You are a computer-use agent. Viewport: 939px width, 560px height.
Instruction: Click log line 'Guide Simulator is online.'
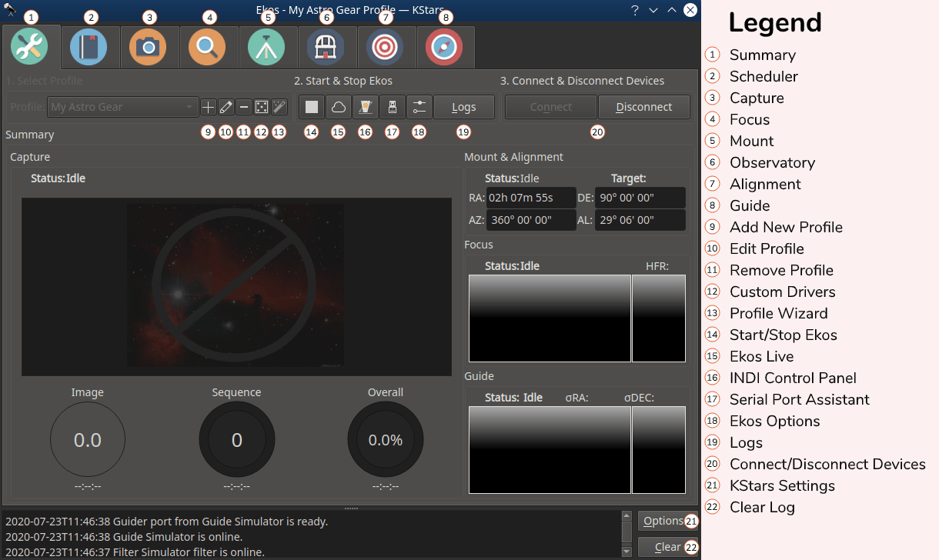click(x=124, y=537)
